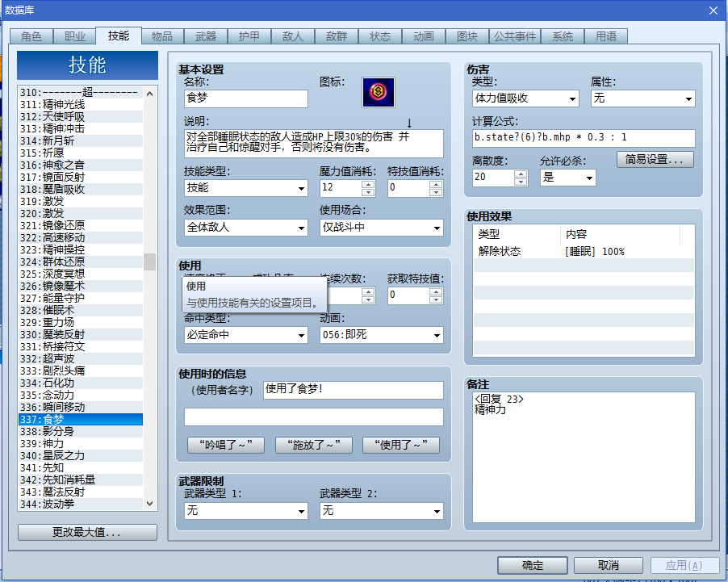Screen dimensions: 728x582
Task: Switch to the 角色 tab
Action: (31, 36)
